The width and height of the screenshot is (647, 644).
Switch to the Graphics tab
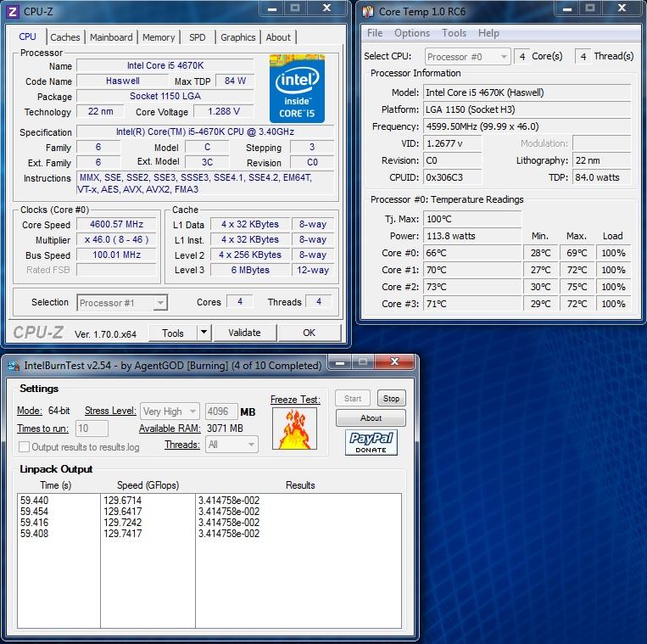tap(238, 37)
